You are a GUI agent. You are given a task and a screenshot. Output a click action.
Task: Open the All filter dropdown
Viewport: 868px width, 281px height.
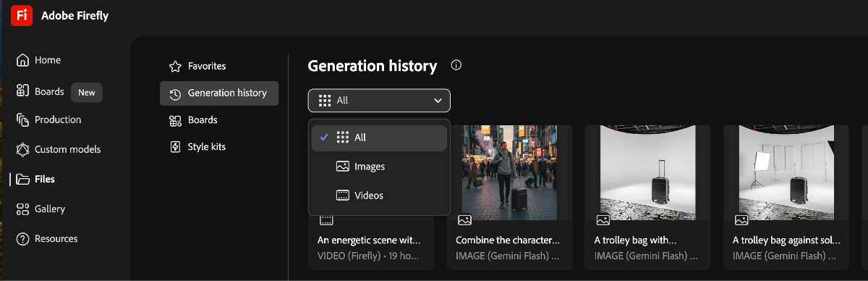coord(379,100)
